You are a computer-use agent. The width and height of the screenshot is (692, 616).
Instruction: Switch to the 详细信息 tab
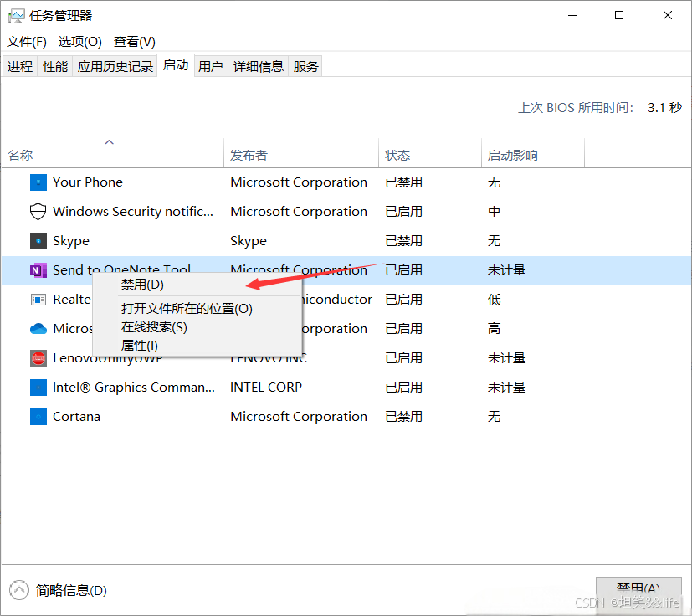pos(259,67)
